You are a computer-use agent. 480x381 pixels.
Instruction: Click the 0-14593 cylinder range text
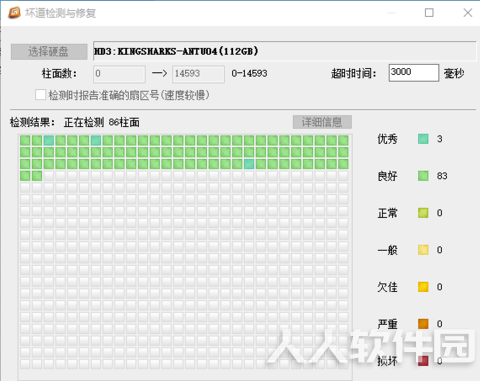tap(249, 73)
